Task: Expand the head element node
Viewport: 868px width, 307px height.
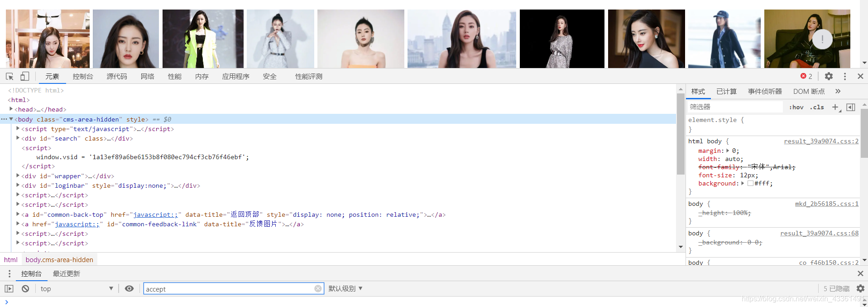Action: (11, 109)
